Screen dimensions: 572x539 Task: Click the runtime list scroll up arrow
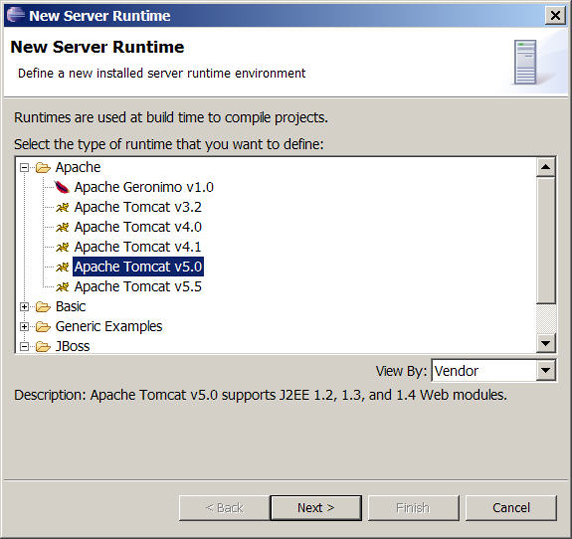click(546, 167)
